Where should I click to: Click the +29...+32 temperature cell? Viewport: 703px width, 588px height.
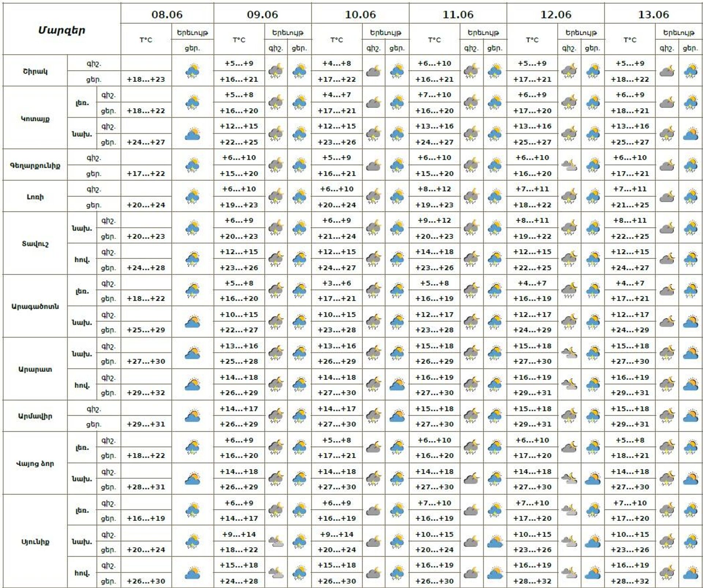point(146,393)
